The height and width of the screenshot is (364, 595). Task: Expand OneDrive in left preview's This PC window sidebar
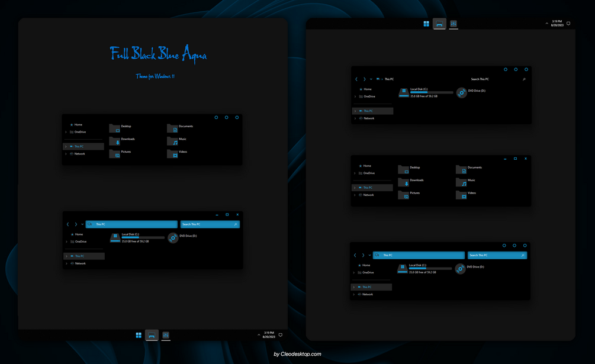[67, 241]
